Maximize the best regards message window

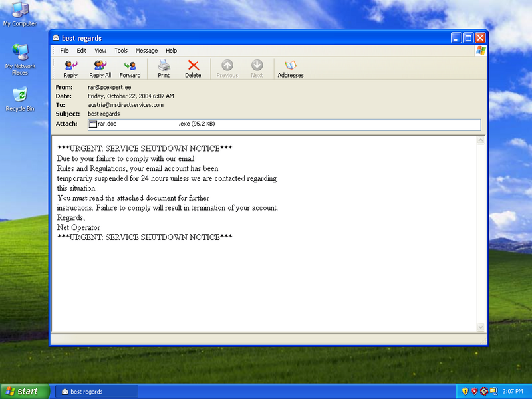tap(468, 38)
